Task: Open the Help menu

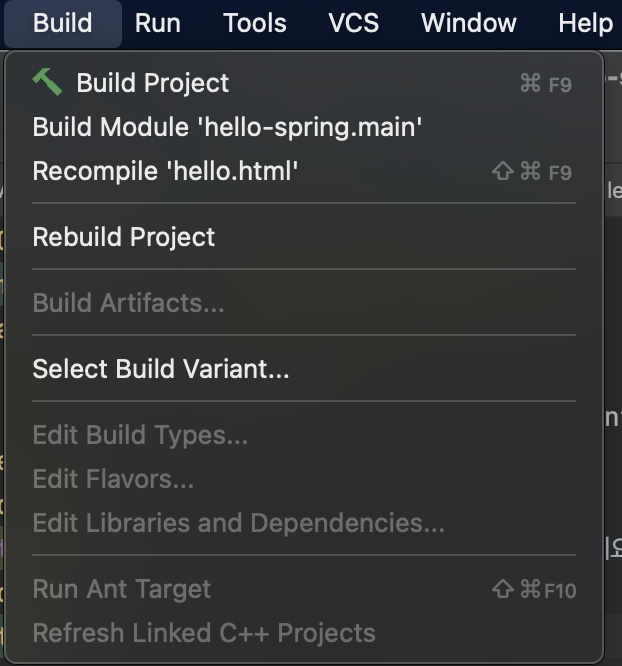Action: (585, 23)
